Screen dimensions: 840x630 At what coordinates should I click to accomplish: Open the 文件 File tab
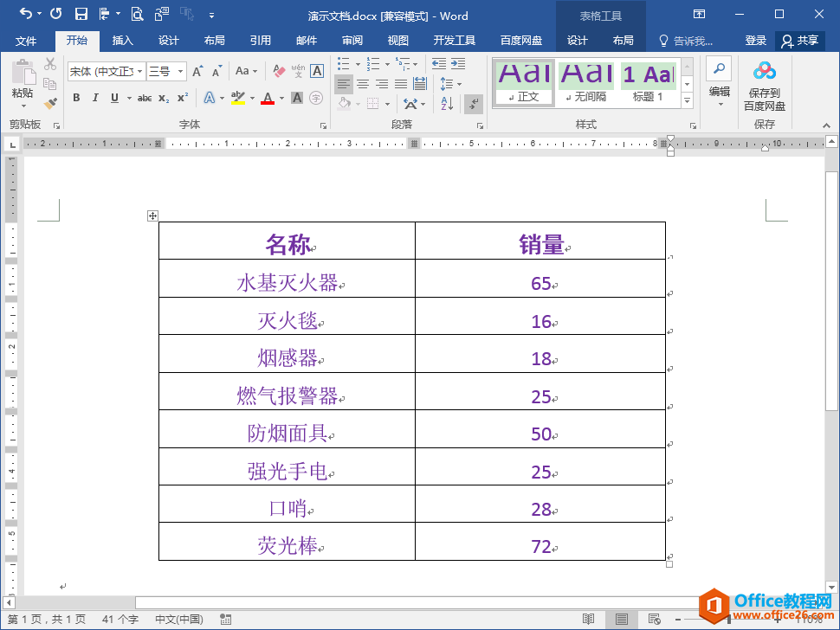click(26, 41)
